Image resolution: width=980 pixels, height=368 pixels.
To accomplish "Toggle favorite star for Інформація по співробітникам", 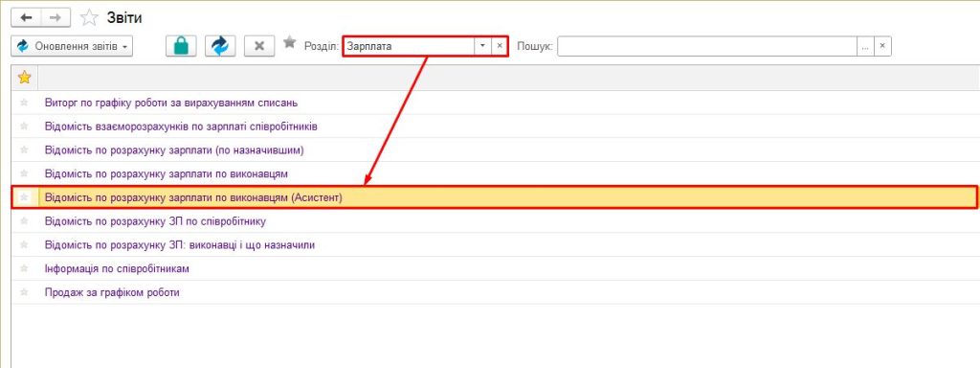I will coord(24,268).
